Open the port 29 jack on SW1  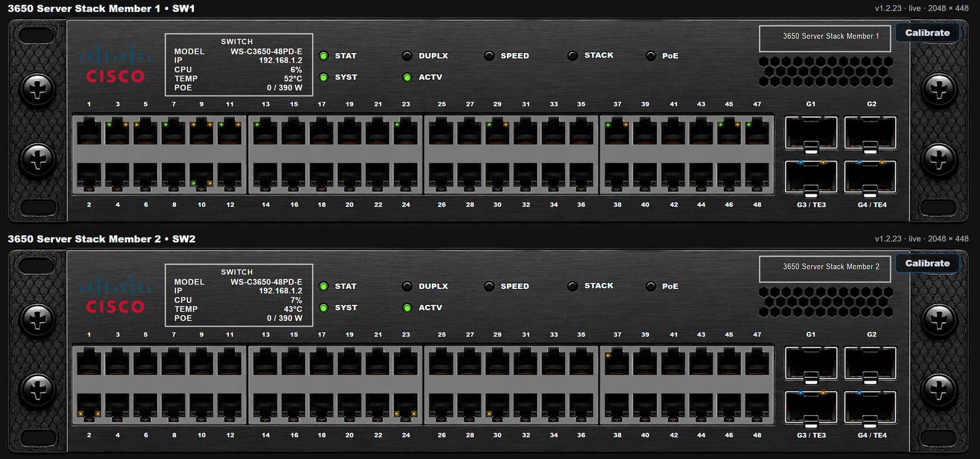tap(497, 132)
